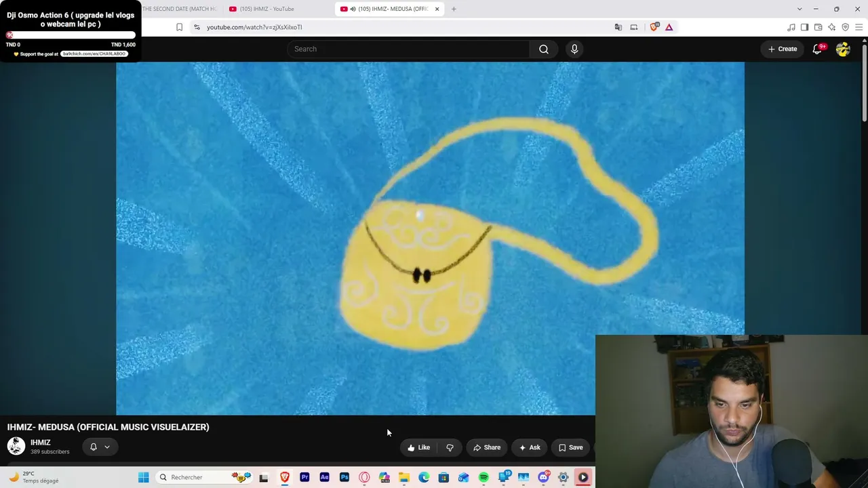Open Windows Start menu
The height and width of the screenshot is (488, 868).
pos(144,477)
